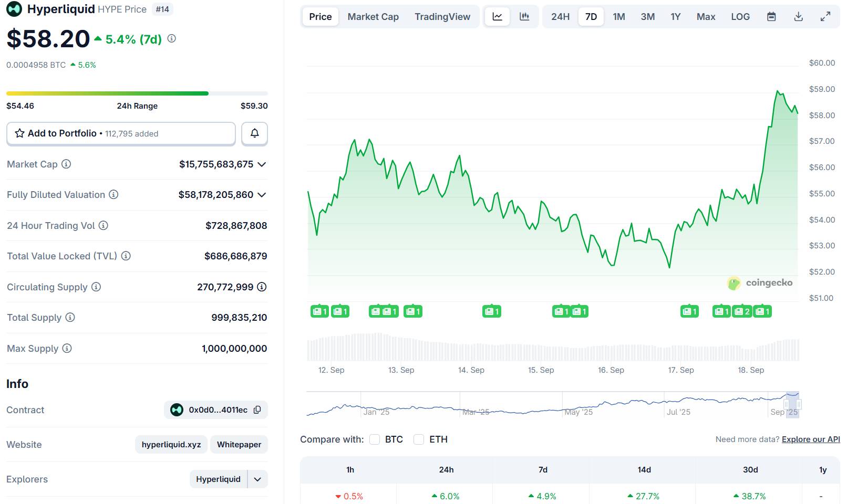Image resolution: width=847 pixels, height=504 pixels.
Task: Click the 7d column header in table
Action: click(543, 469)
